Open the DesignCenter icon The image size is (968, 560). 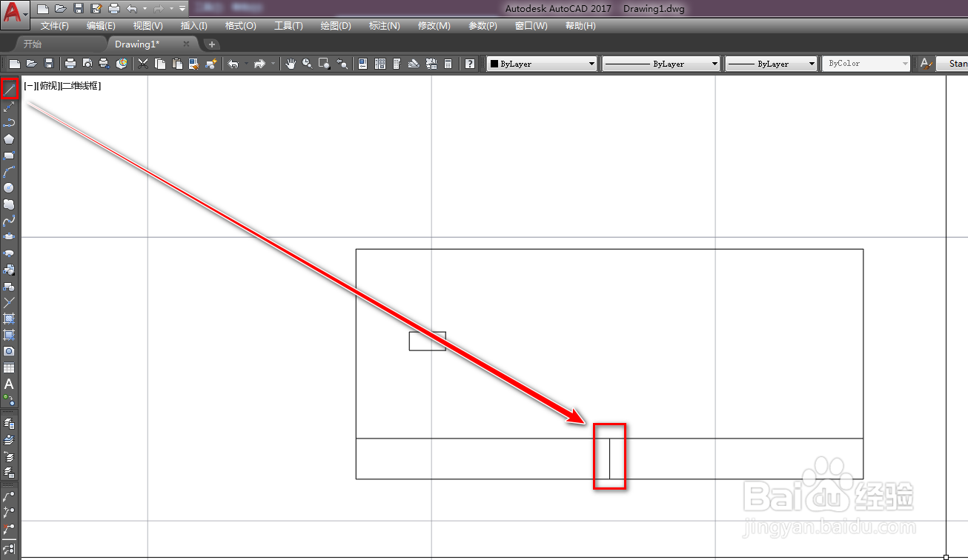coord(380,64)
